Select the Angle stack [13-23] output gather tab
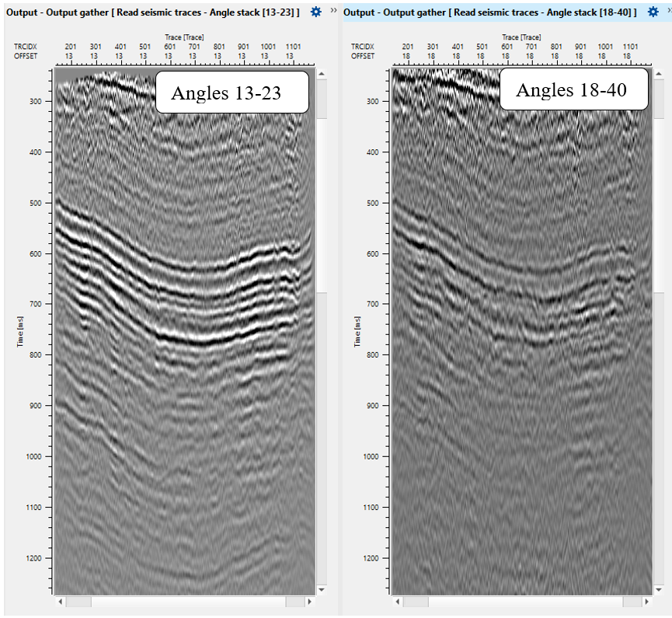Viewport: 672px width, 618px height. tap(152, 12)
